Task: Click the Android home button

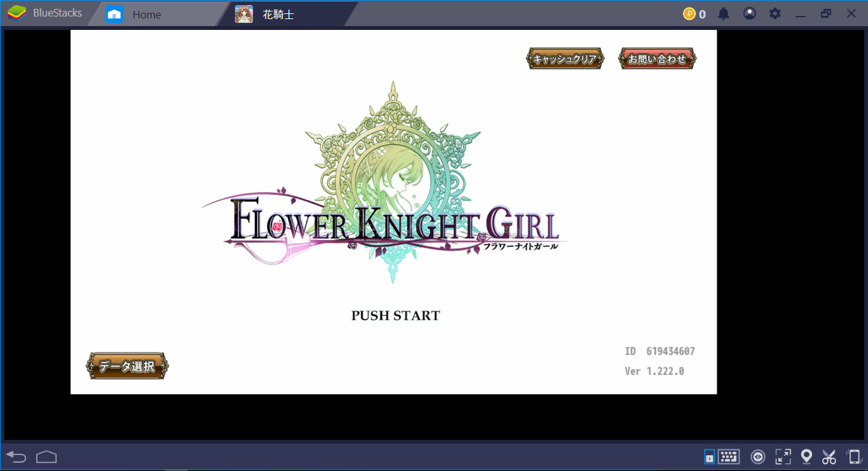Action: click(46, 456)
